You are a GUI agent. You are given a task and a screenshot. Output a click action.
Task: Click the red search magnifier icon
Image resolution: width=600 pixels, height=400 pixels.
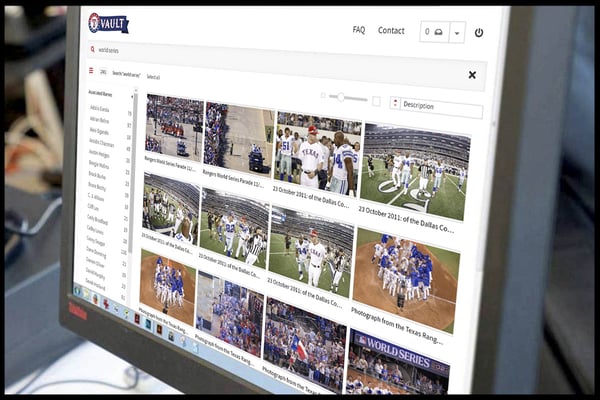tap(93, 49)
